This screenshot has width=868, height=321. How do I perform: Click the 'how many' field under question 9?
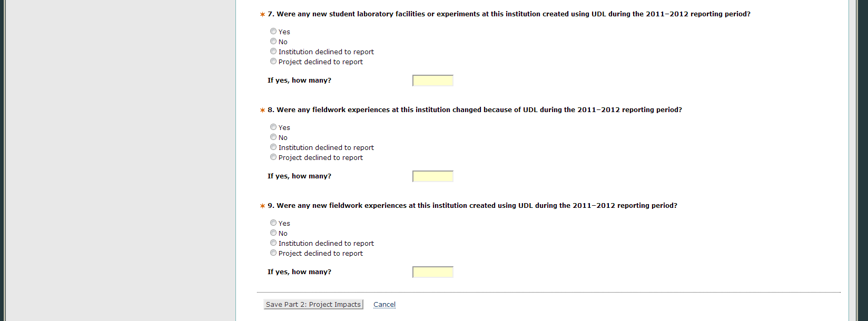coord(432,272)
